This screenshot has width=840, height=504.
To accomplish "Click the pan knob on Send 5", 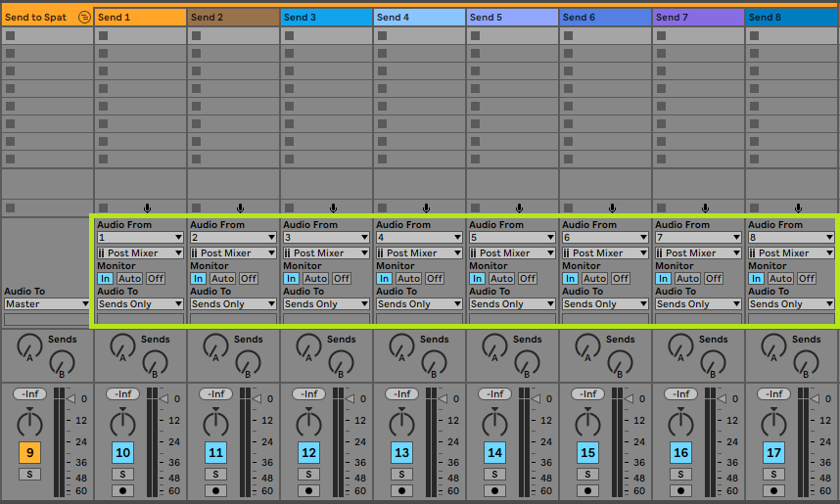I will pyautogui.click(x=494, y=423).
